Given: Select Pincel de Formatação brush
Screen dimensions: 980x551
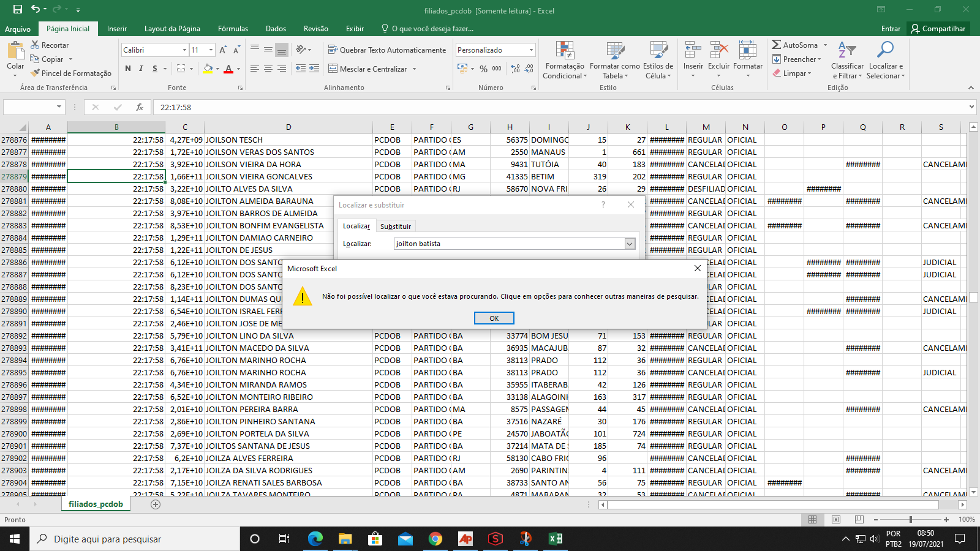Looking at the screenshot, I should tap(35, 73).
